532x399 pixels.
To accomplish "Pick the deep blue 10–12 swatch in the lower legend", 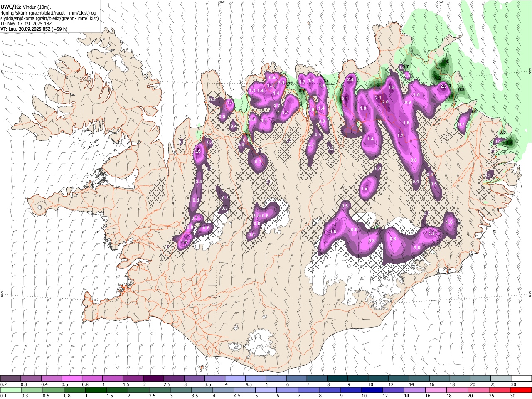I will 372,390.
